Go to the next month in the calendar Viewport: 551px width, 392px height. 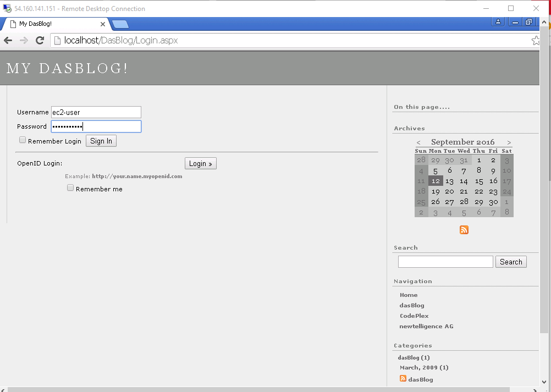pyautogui.click(x=509, y=142)
